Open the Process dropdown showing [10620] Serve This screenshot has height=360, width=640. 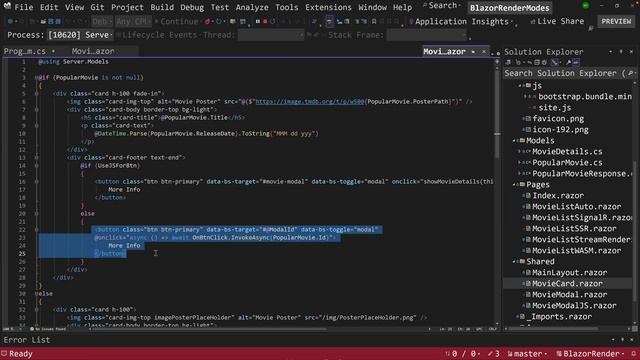pyautogui.click(x=80, y=35)
